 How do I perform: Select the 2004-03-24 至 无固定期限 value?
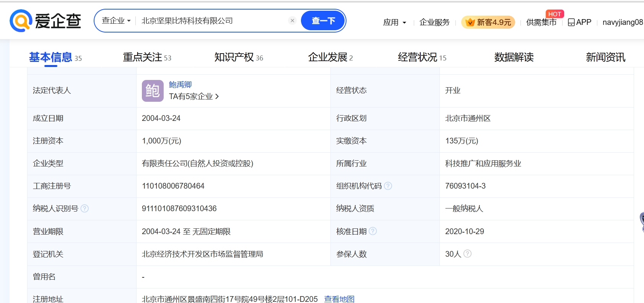(x=186, y=231)
